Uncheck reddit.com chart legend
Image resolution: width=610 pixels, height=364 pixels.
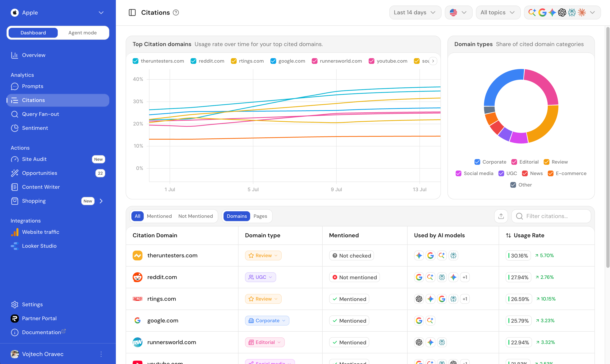pos(193,61)
